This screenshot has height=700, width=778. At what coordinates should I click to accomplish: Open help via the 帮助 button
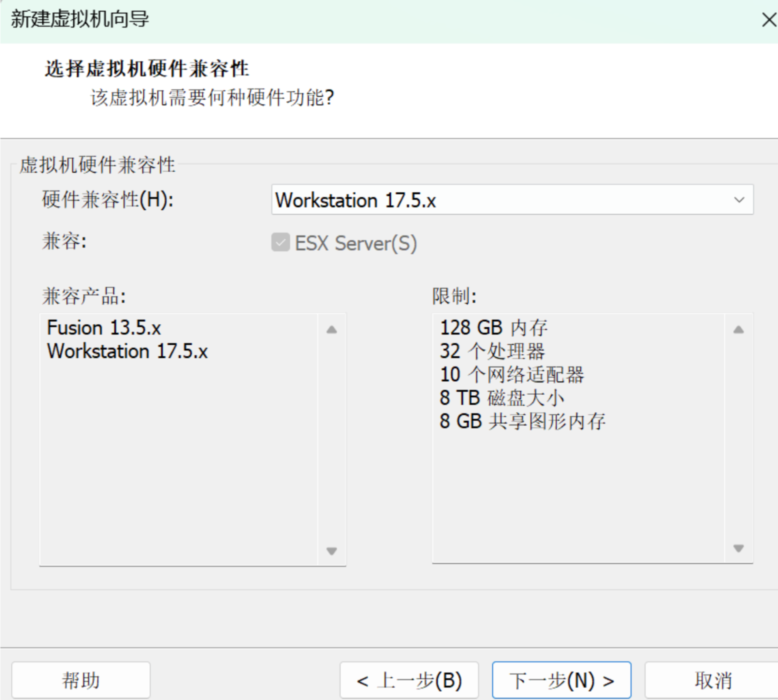81,679
